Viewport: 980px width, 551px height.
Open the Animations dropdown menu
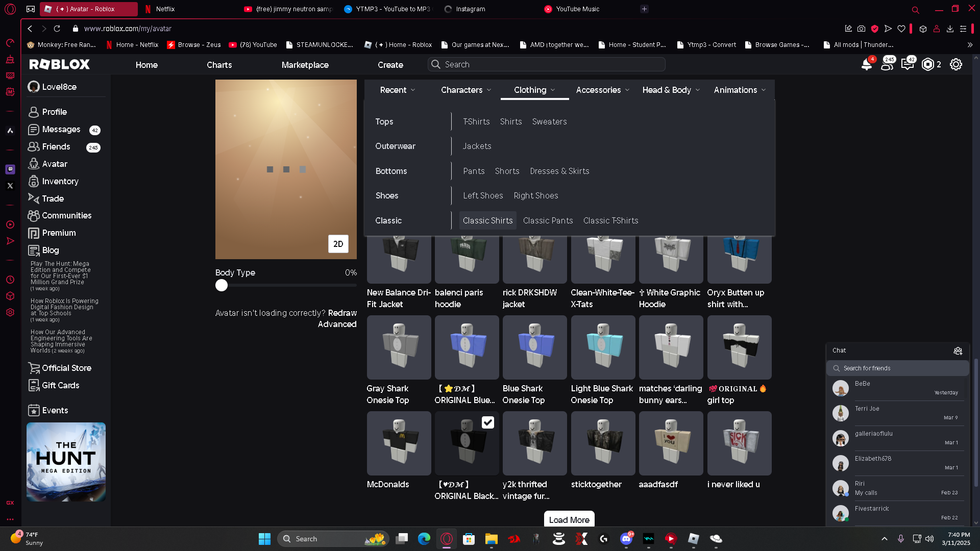point(739,90)
